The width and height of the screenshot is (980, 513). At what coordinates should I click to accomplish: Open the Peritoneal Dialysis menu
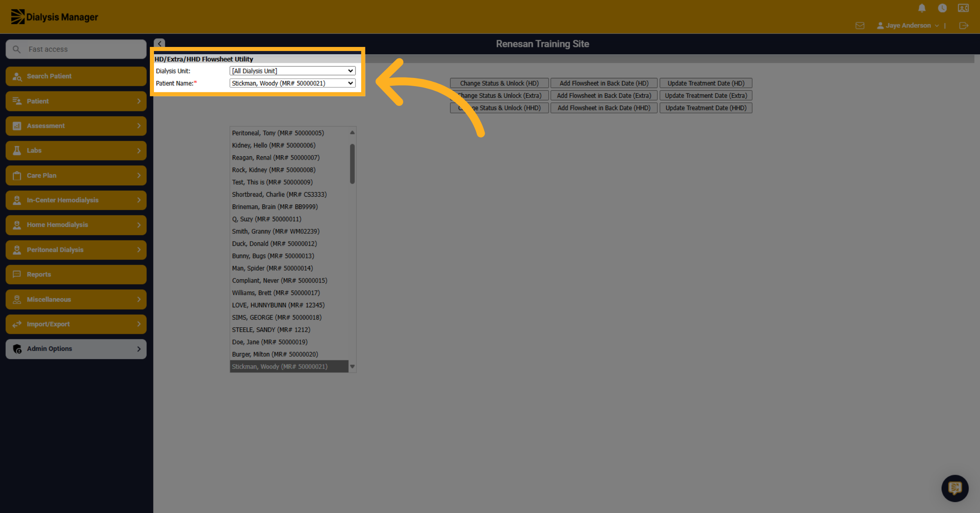tap(76, 250)
